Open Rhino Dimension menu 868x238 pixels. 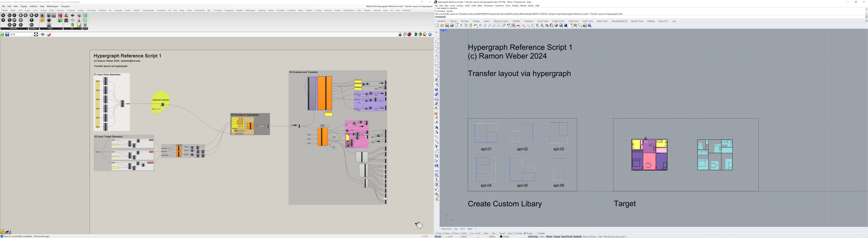pos(489,6)
